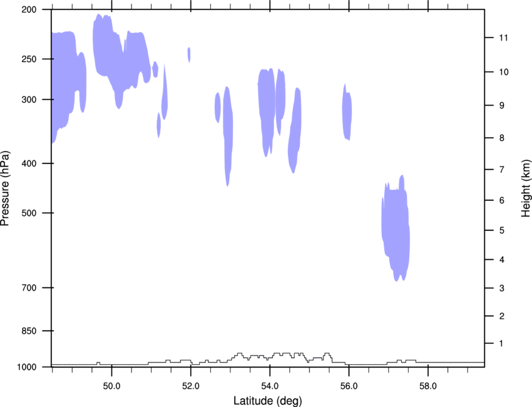Click the 'Pressure (hPa)' axis title
Screen dimensions: 532x407
[5, 188]
